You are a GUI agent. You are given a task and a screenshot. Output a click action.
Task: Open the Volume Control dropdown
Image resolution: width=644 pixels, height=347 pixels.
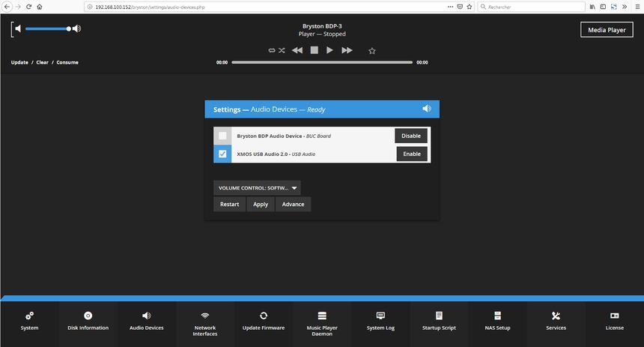[x=257, y=188]
